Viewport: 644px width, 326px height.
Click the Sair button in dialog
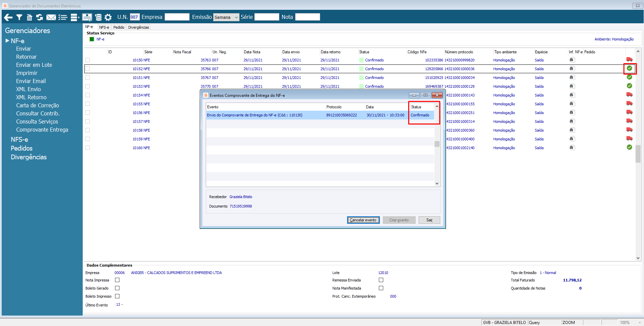tap(429, 220)
